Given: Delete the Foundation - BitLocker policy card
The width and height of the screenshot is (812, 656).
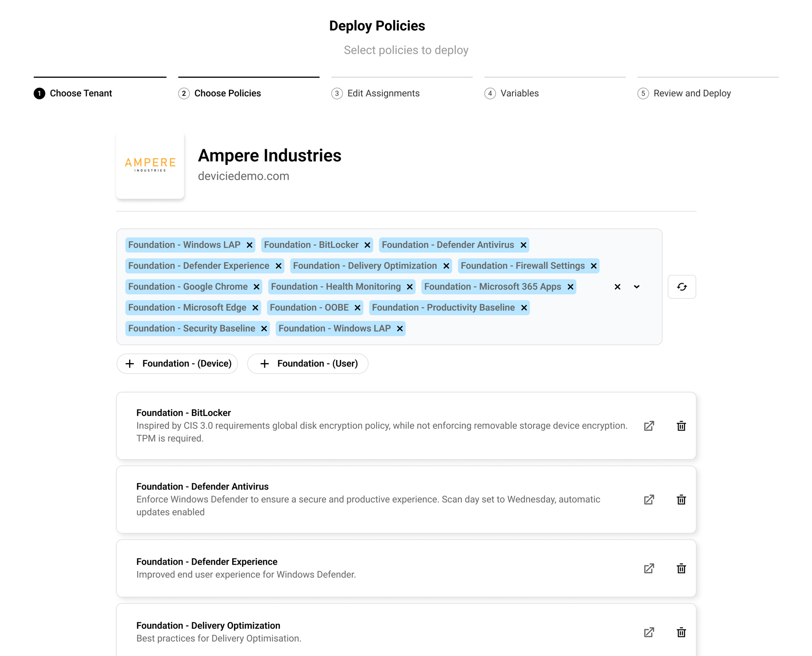Looking at the screenshot, I should coord(682,426).
